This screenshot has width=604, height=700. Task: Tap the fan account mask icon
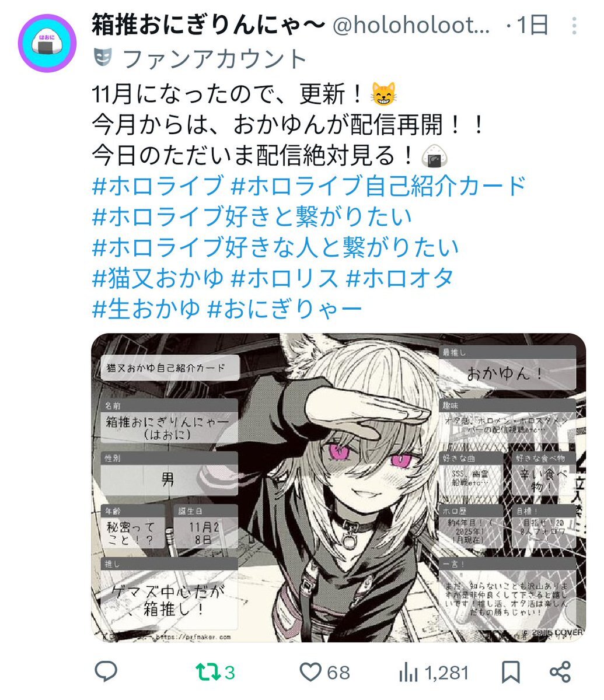pos(102,57)
